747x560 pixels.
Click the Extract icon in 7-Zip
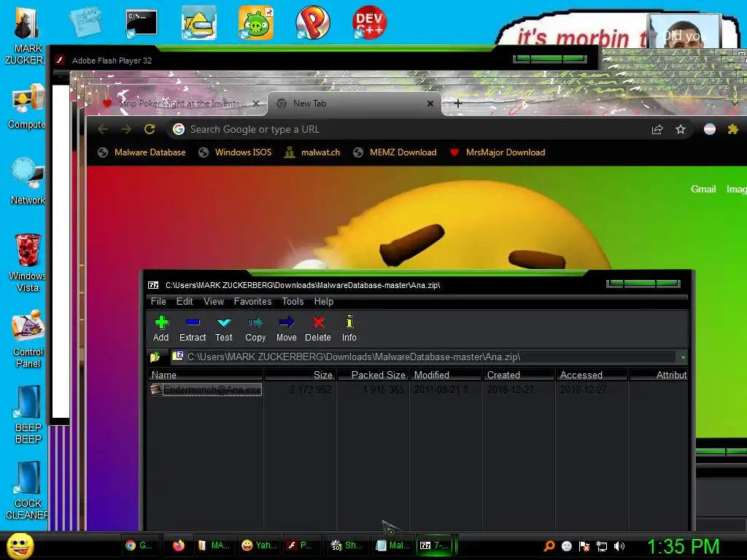[x=193, y=328]
